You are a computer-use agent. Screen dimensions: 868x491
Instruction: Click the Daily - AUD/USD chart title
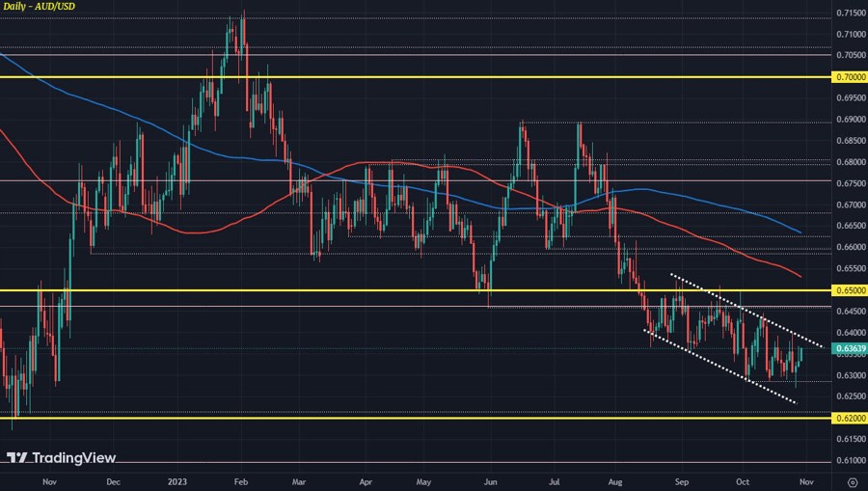pyautogui.click(x=39, y=6)
